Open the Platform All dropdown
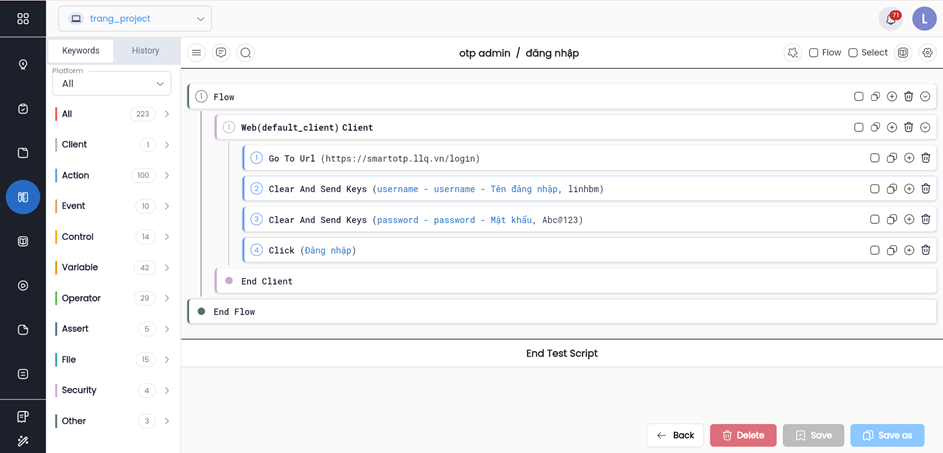The height and width of the screenshot is (453, 943). click(x=111, y=84)
